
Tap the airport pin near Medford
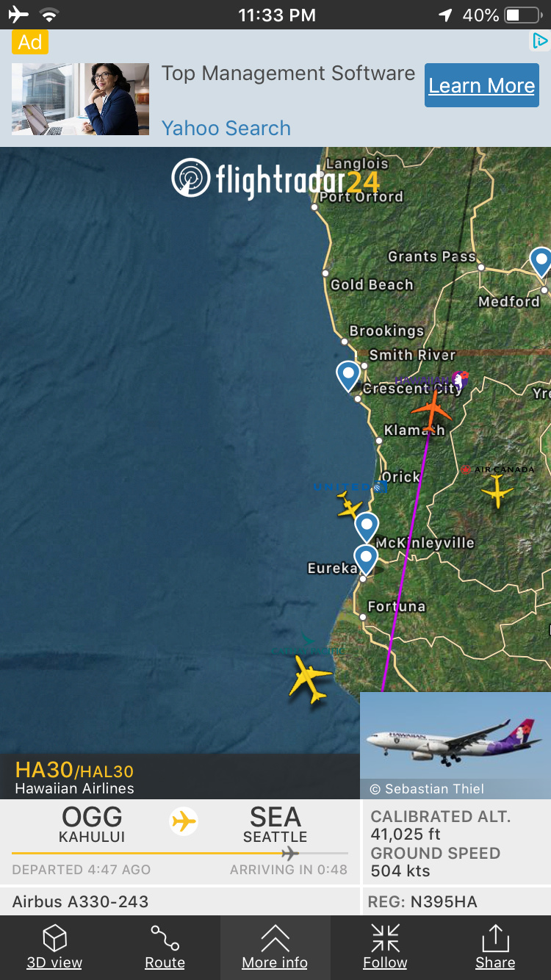pyautogui.click(x=541, y=262)
